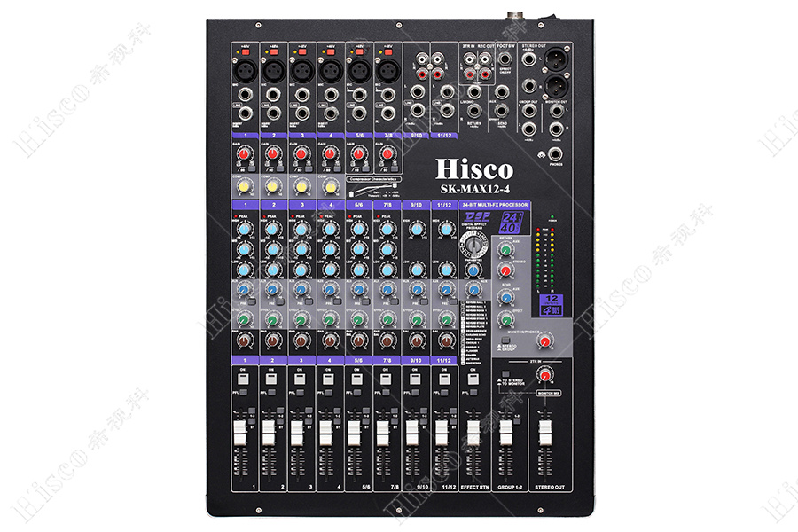
Task: Click the red MONITOR/PHONES level knob
Action: [545, 340]
